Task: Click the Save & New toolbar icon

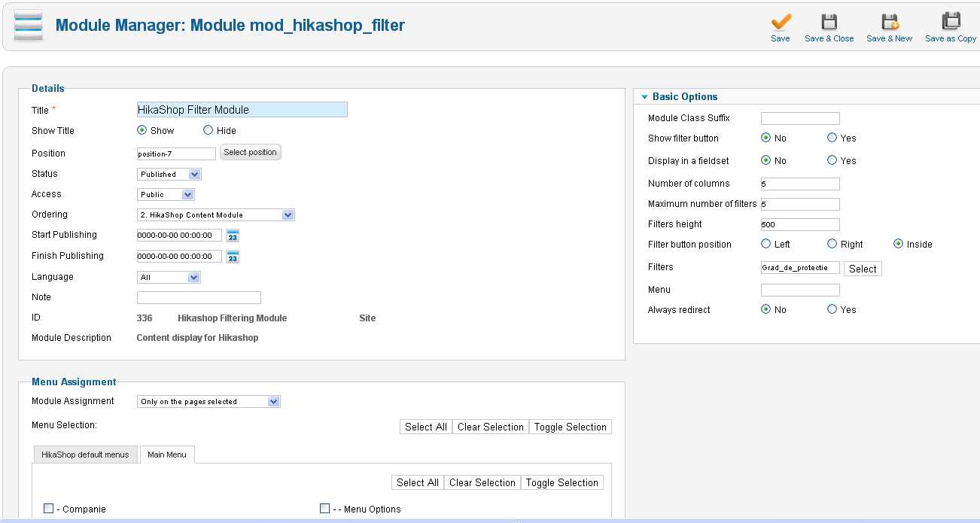Action: [x=890, y=22]
